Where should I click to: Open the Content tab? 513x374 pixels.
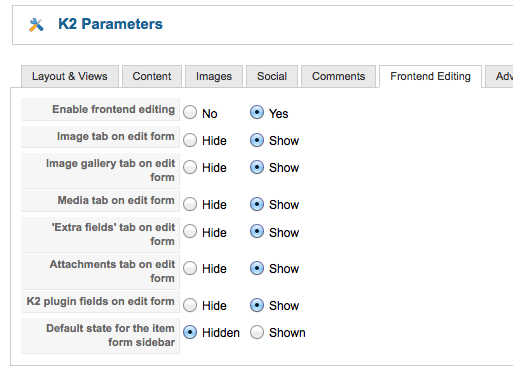tap(152, 76)
